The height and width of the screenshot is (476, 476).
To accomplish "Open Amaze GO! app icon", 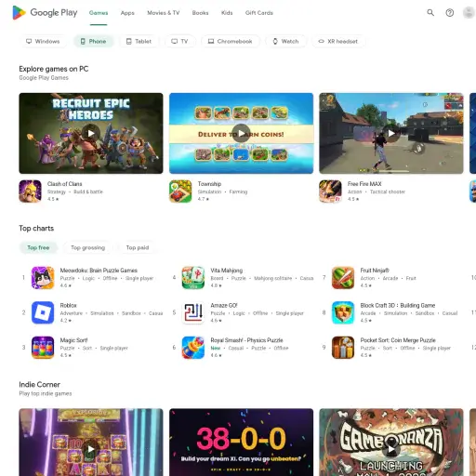I will tap(193, 312).
